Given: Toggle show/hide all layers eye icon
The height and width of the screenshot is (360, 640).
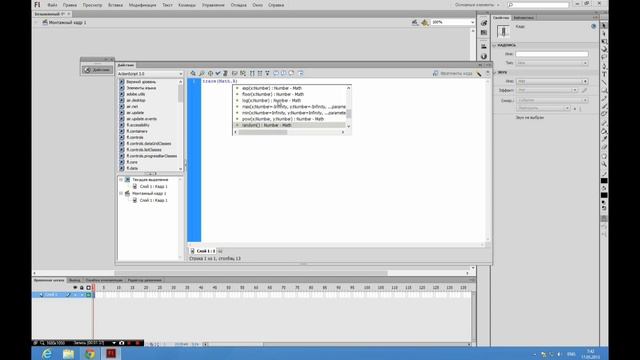Looking at the screenshot, I should coord(75,288).
